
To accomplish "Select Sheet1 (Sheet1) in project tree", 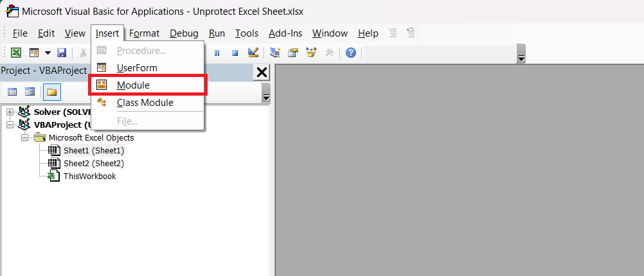I will tap(94, 150).
